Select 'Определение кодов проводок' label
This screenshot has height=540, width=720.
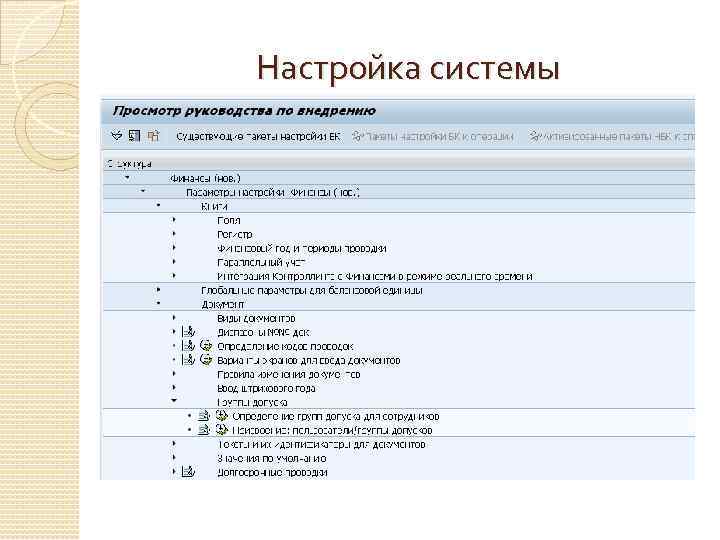[x=285, y=347]
